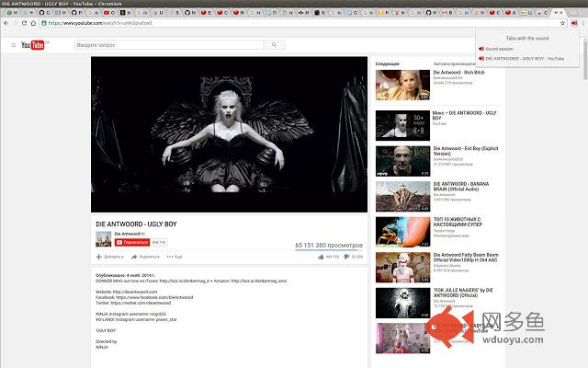Click the browser forward arrow

(15, 23)
